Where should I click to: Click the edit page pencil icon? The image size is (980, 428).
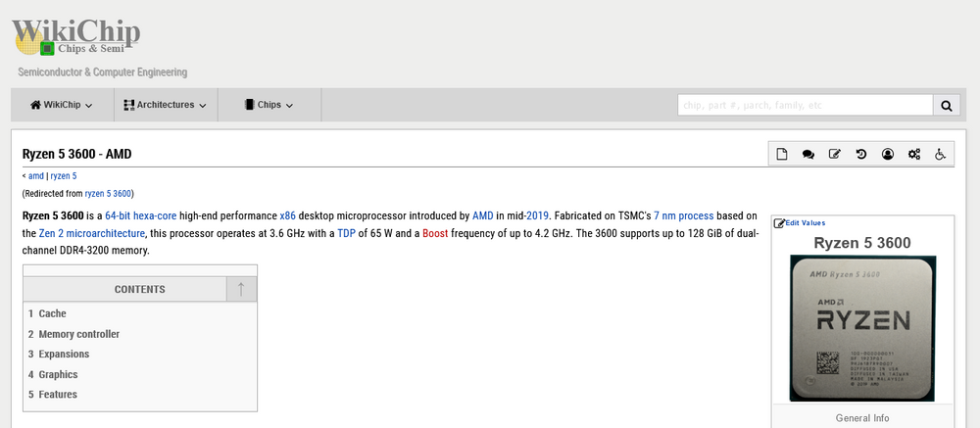pos(834,154)
